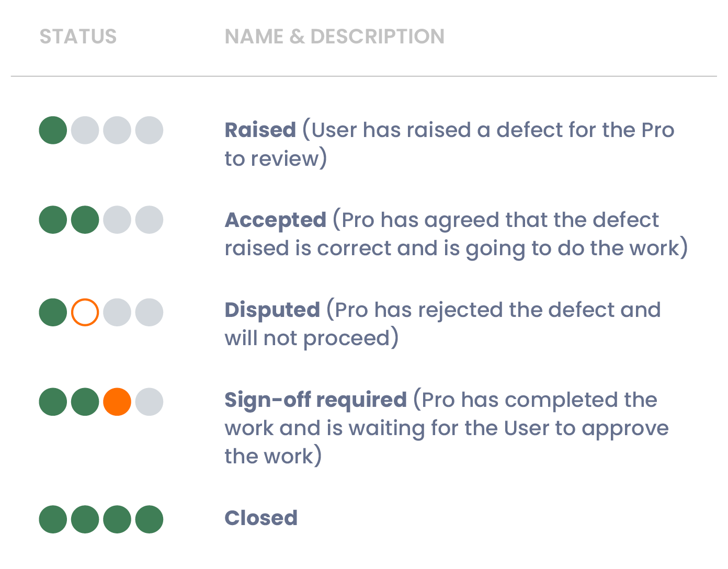Click the Sign-off required status name
Image resolution: width=728 pixels, height=569 pixels.
click(315, 400)
